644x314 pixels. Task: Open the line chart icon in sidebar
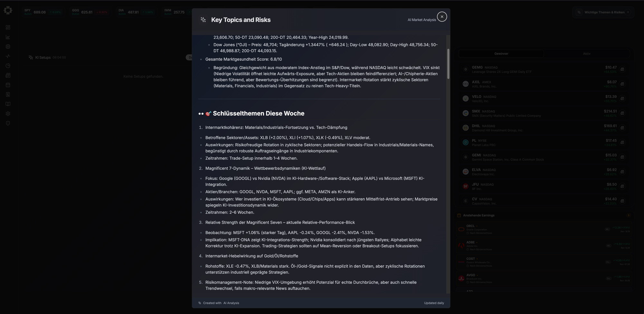pos(8,37)
